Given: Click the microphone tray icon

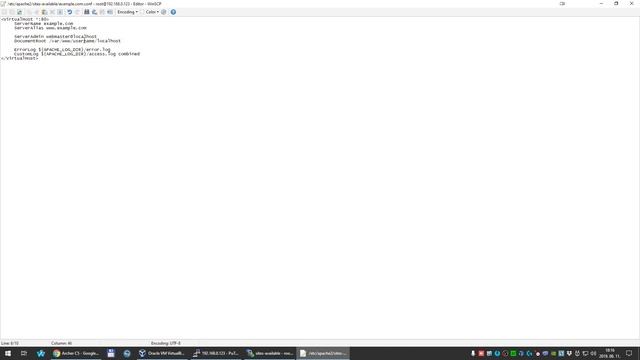Looking at the screenshot, I should pyautogui.click(x=473, y=353).
